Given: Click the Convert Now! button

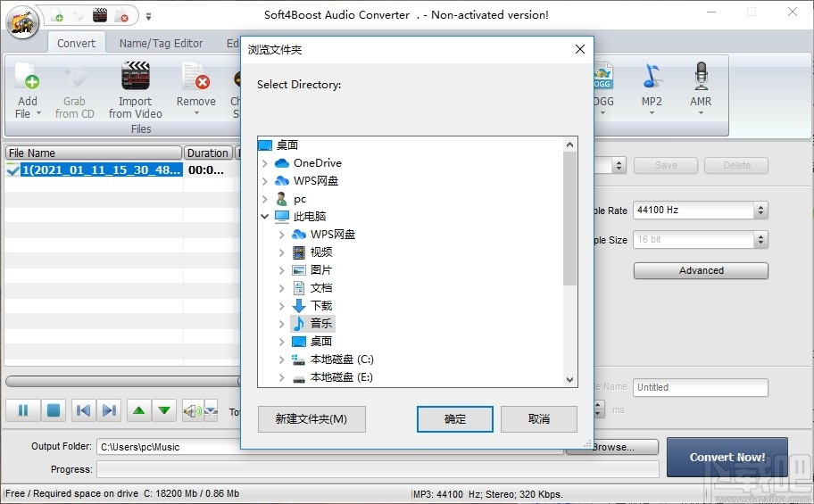Looking at the screenshot, I should tap(727, 458).
